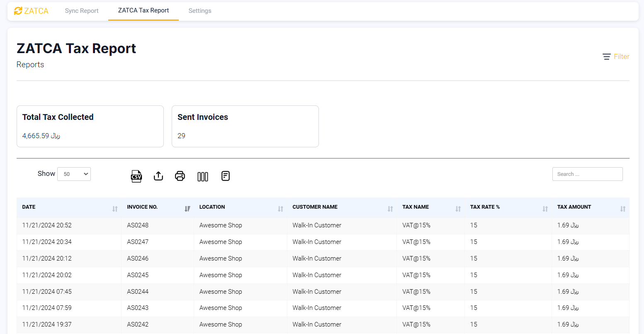Screen dimensions: 644x334
Task: Click the Filter link
Action: (621, 56)
